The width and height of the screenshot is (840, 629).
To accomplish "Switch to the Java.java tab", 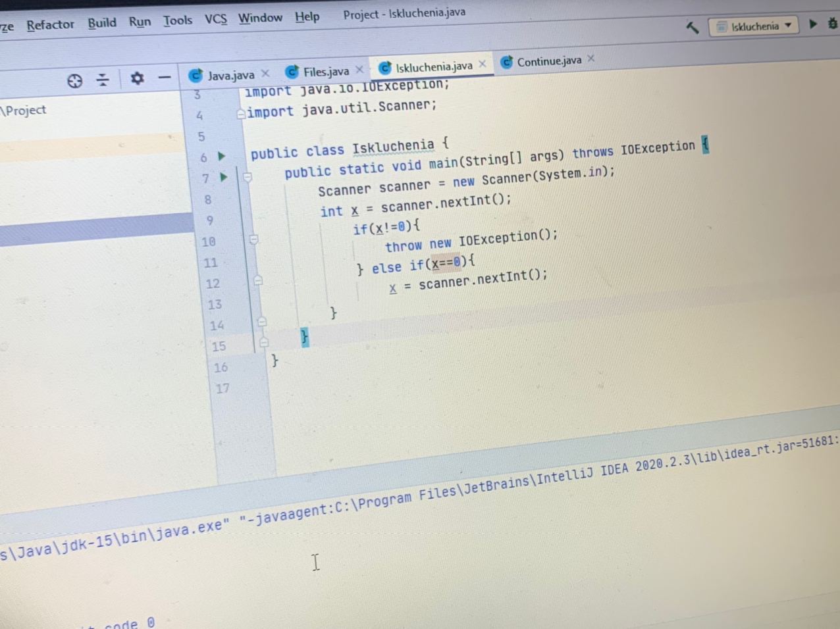I will (230, 75).
